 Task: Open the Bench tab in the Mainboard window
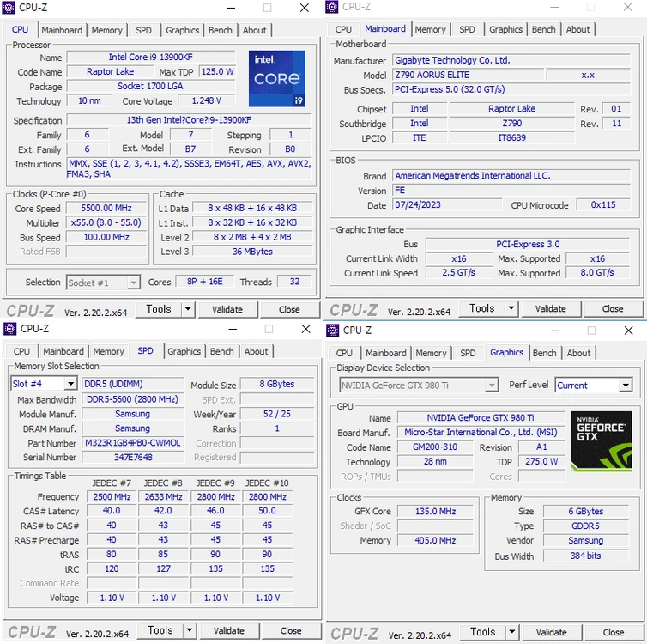[543, 30]
